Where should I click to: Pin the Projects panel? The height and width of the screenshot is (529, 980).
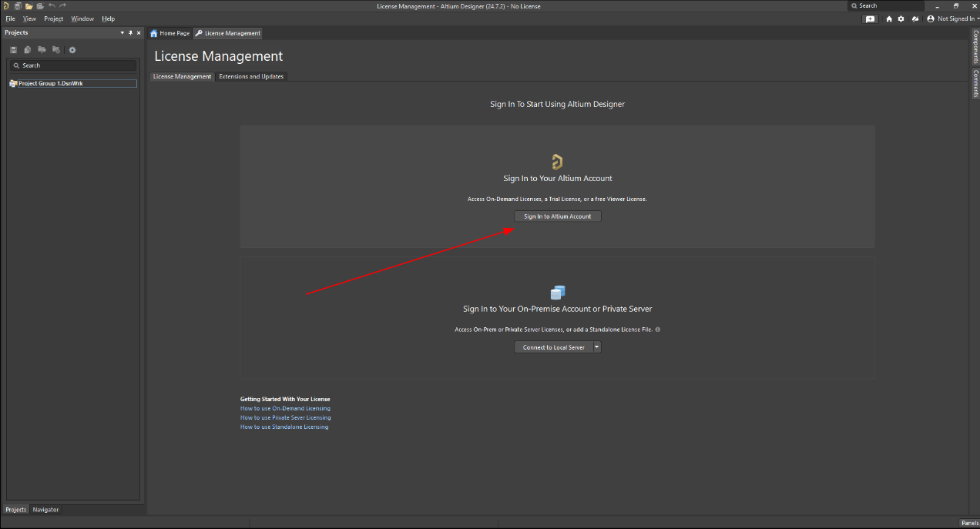(130, 33)
